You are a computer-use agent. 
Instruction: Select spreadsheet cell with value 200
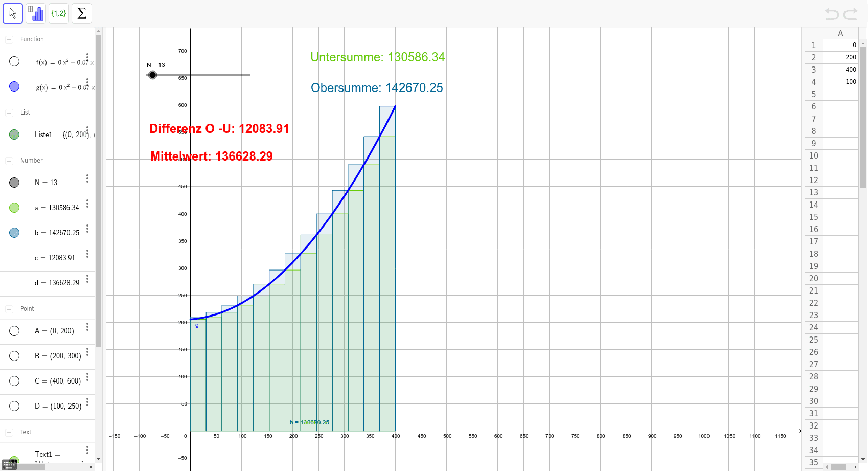(x=840, y=57)
